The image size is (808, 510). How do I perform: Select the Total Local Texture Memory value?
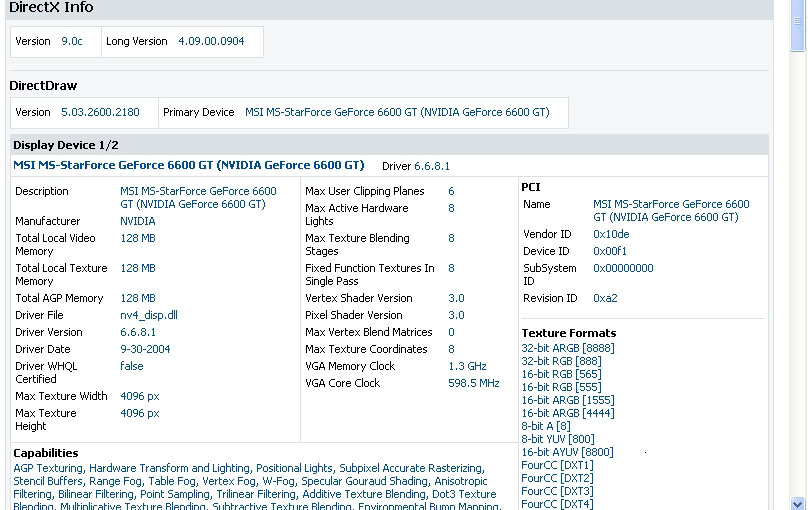(138, 268)
